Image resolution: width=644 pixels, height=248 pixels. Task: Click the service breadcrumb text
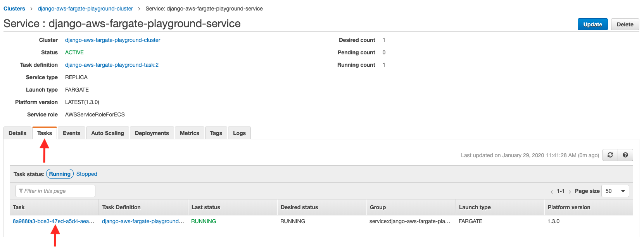click(x=204, y=9)
